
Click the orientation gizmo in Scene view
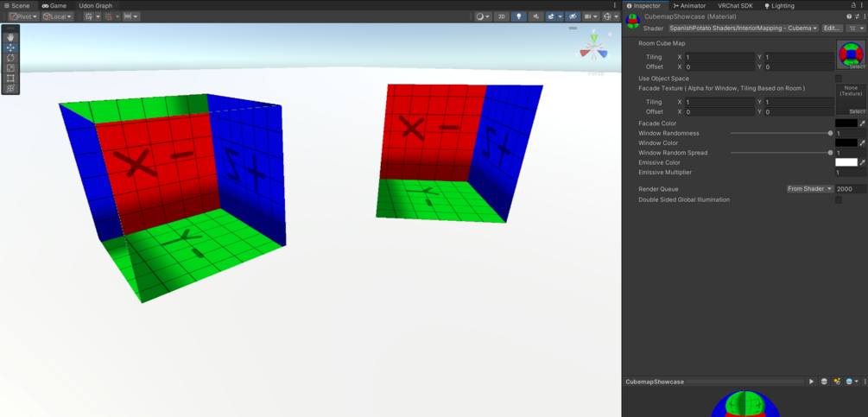point(593,52)
